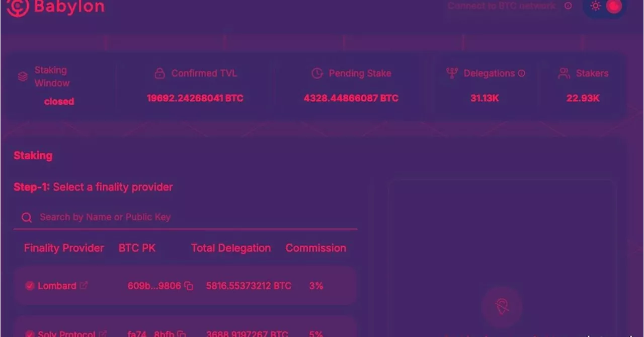Copy Lombard BTC PK 609b...9806
The image size is (644, 337).
coord(189,286)
